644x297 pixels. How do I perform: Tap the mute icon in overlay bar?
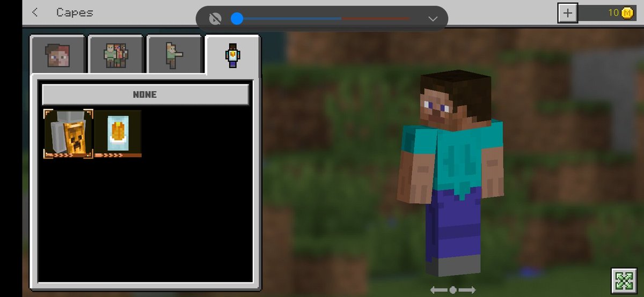pyautogui.click(x=216, y=19)
